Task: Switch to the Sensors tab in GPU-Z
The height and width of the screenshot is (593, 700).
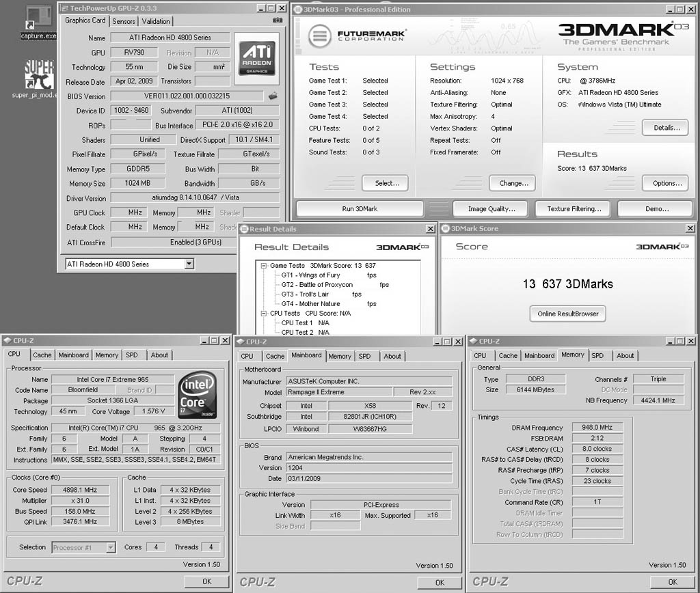Action: pyautogui.click(x=124, y=21)
